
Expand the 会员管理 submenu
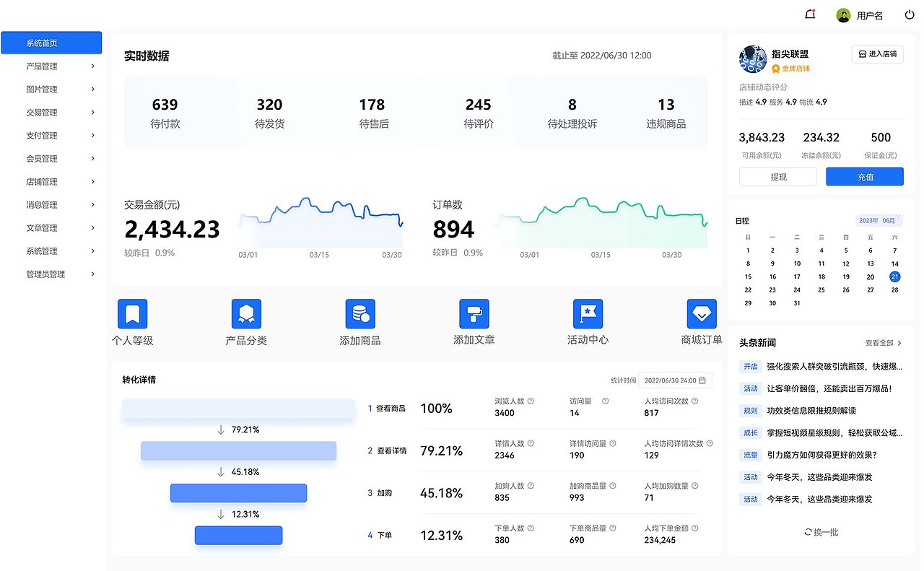(x=51, y=159)
